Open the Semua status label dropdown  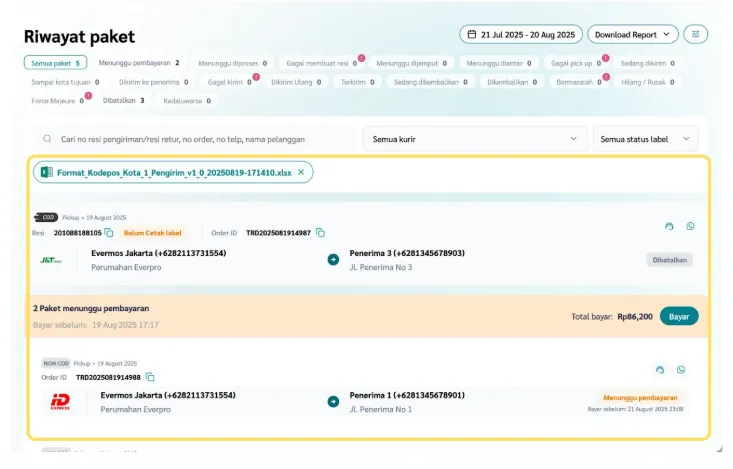645,139
